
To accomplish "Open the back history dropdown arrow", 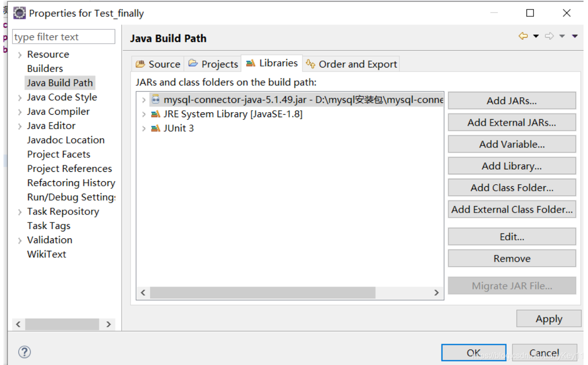I will (x=536, y=36).
